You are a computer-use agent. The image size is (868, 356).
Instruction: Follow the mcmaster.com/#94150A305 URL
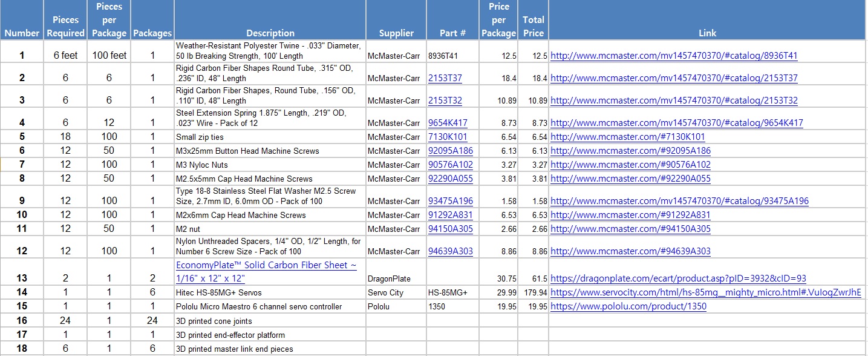[x=630, y=229]
